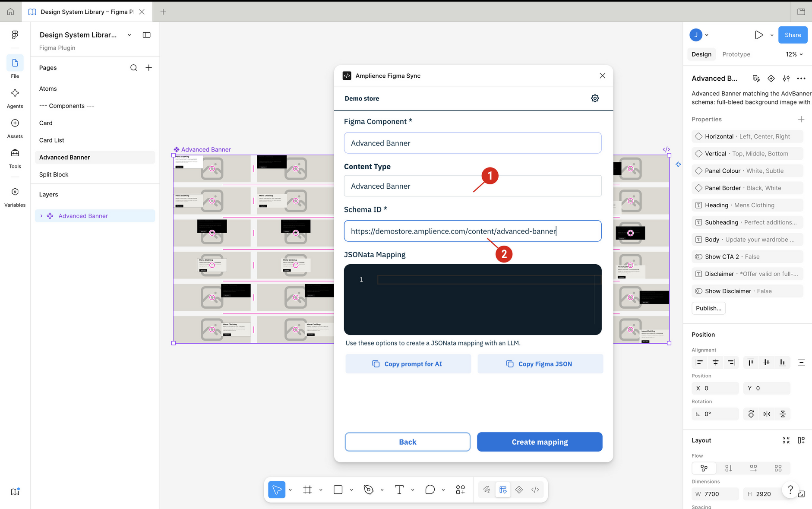Open the Figma main menu logo
The image size is (812, 509).
[15, 35]
